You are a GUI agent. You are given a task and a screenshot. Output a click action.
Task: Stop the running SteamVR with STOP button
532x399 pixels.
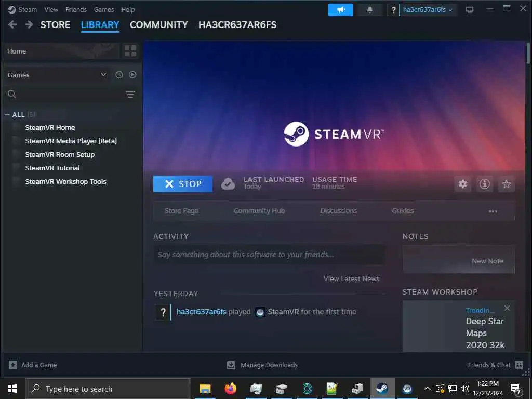coord(183,184)
